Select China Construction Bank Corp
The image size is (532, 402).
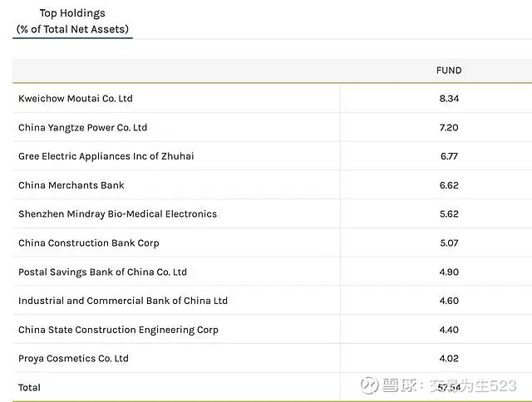pyautogui.click(x=89, y=243)
